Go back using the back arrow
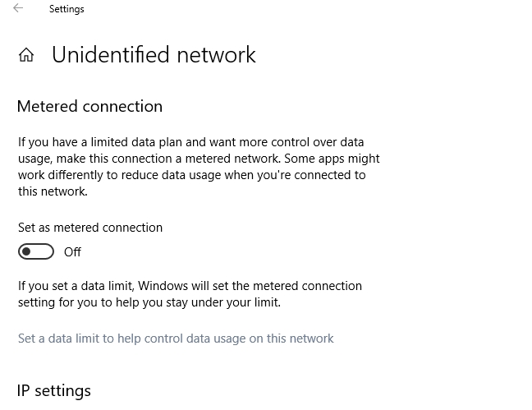This screenshot has height=410, width=532. pyautogui.click(x=18, y=9)
